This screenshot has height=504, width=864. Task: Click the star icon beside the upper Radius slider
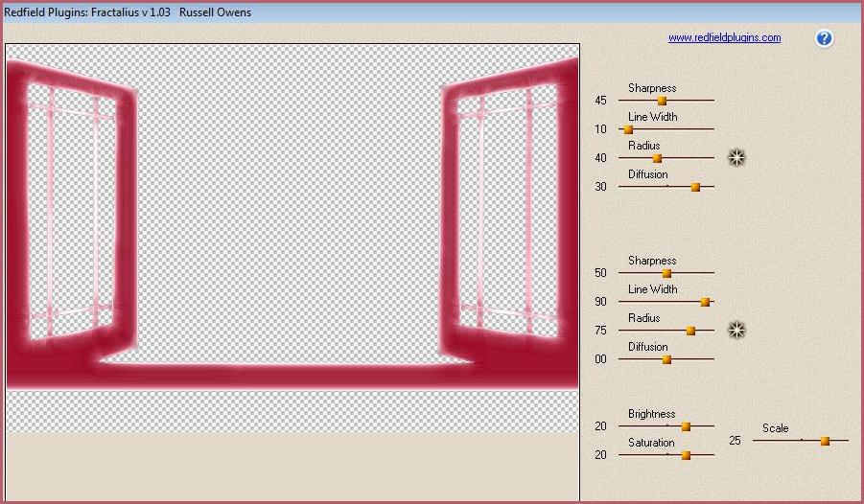[x=736, y=158]
